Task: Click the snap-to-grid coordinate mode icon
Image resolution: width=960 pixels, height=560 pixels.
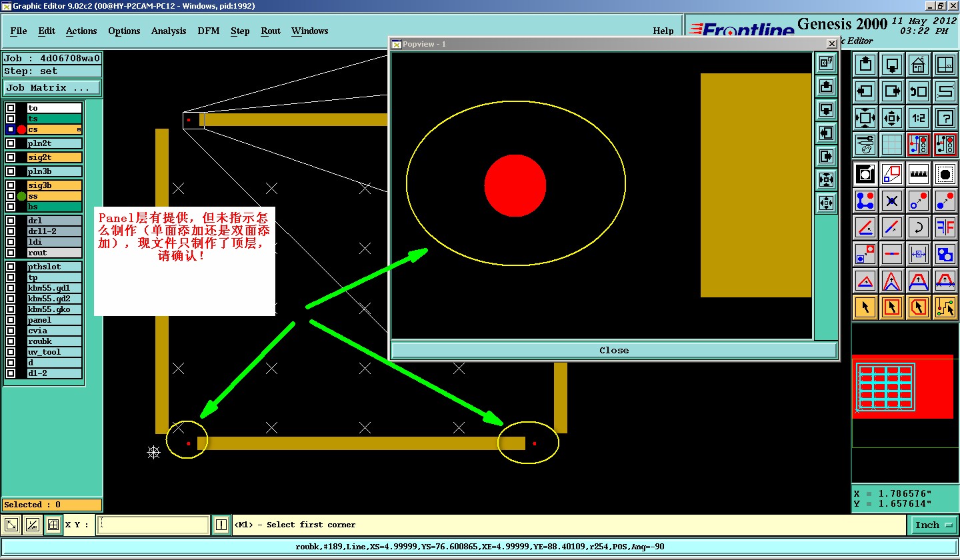Action: click(x=54, y=525)
